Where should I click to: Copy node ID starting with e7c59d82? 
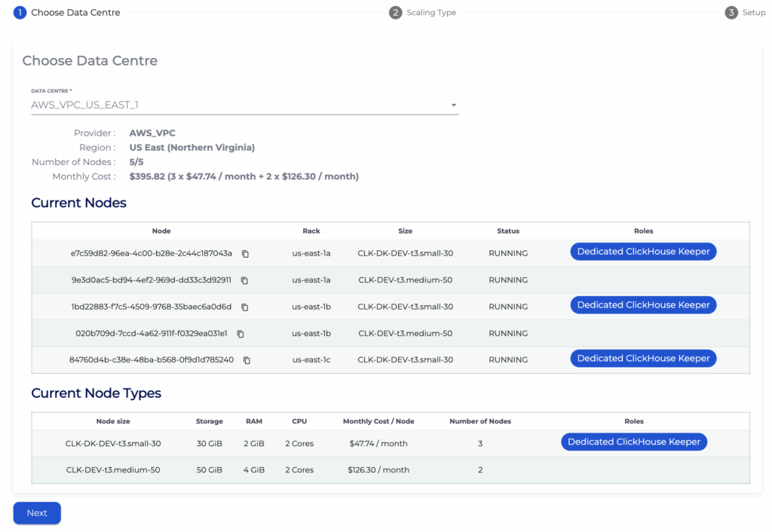coord(245,254)
